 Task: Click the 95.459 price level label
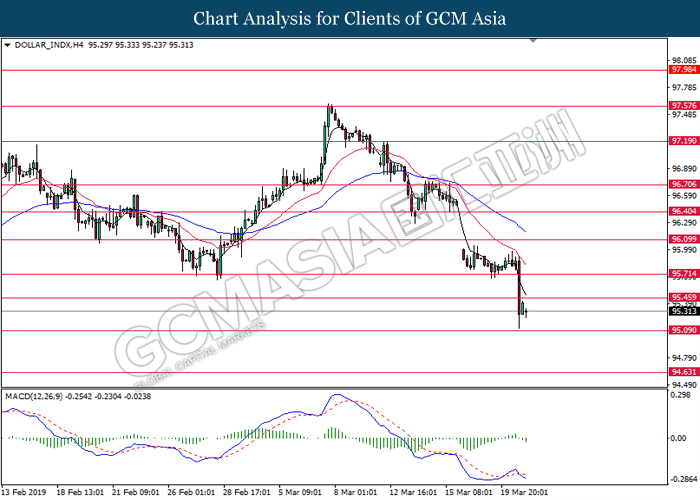click(683, 297)
